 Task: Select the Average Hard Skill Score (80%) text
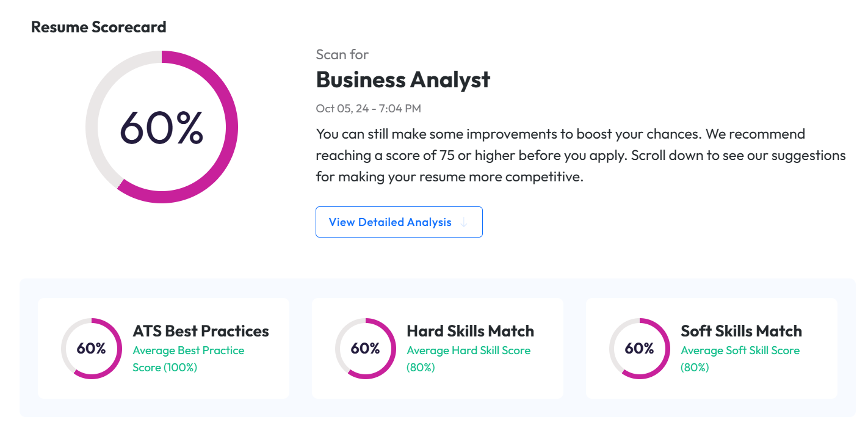(468, 359)
